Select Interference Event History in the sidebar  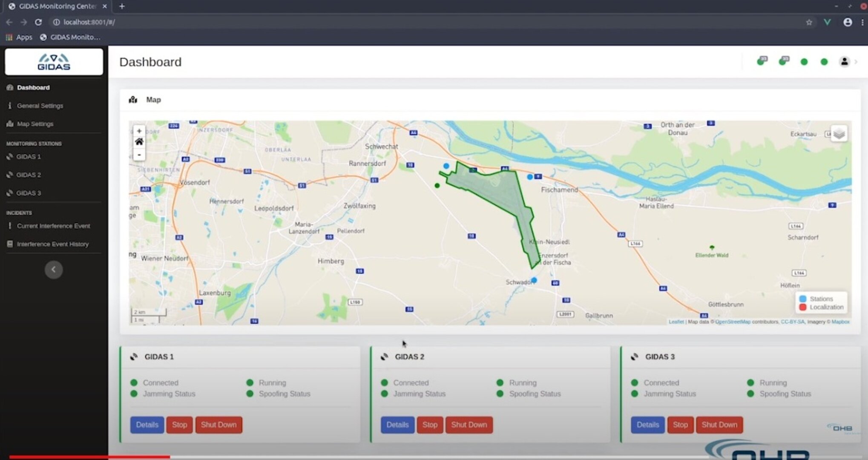[52, 244]
